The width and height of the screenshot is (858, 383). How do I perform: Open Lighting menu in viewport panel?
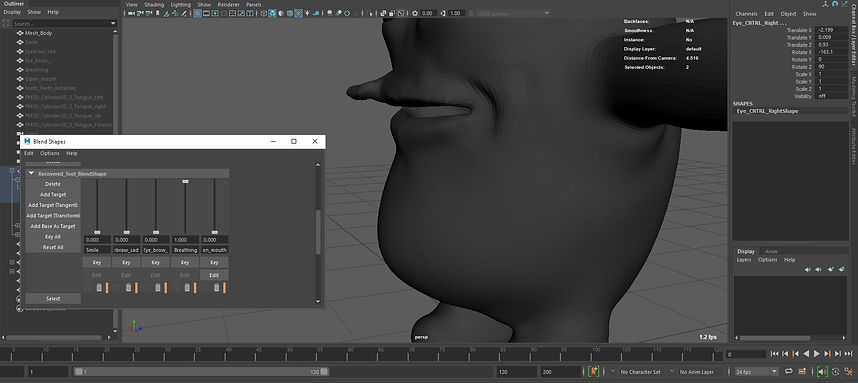tap(181, 4)
